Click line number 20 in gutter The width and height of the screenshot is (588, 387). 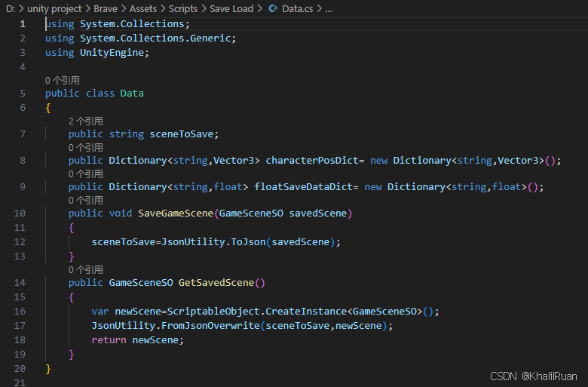(20, 369)
